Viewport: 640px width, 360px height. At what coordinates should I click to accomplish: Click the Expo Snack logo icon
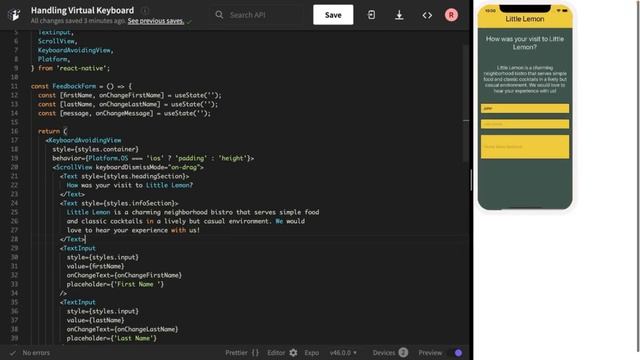pyautogui.click(x=14, y=15)
